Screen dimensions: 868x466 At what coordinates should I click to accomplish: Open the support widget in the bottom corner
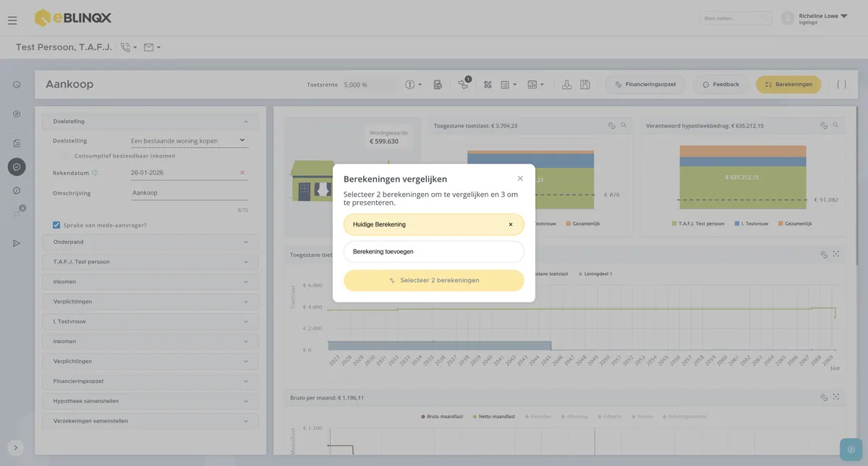851,449
